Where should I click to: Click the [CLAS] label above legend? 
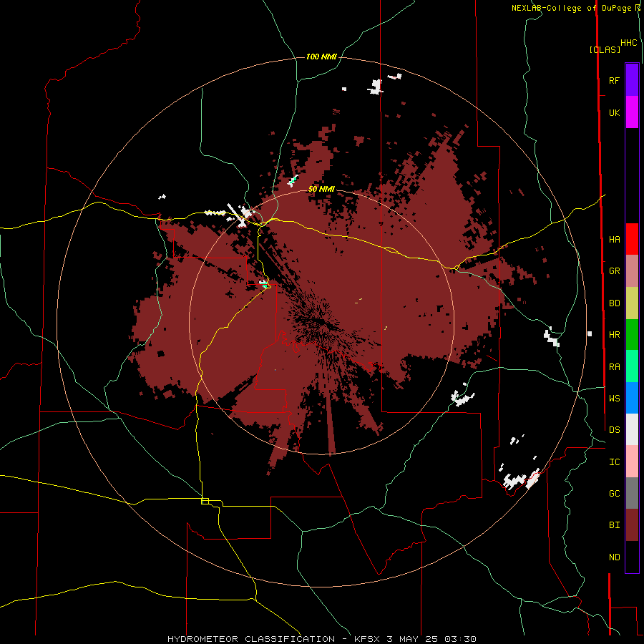point(605,49)
